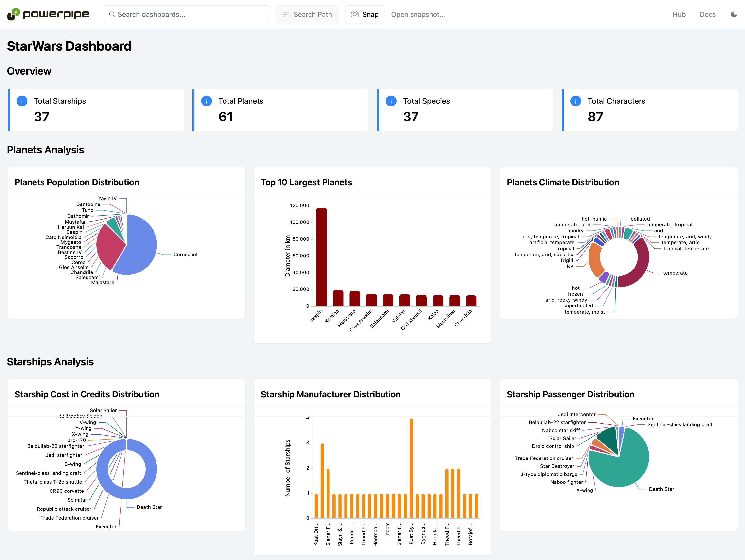Click the Jedi starfighter label

click(64, 455)
